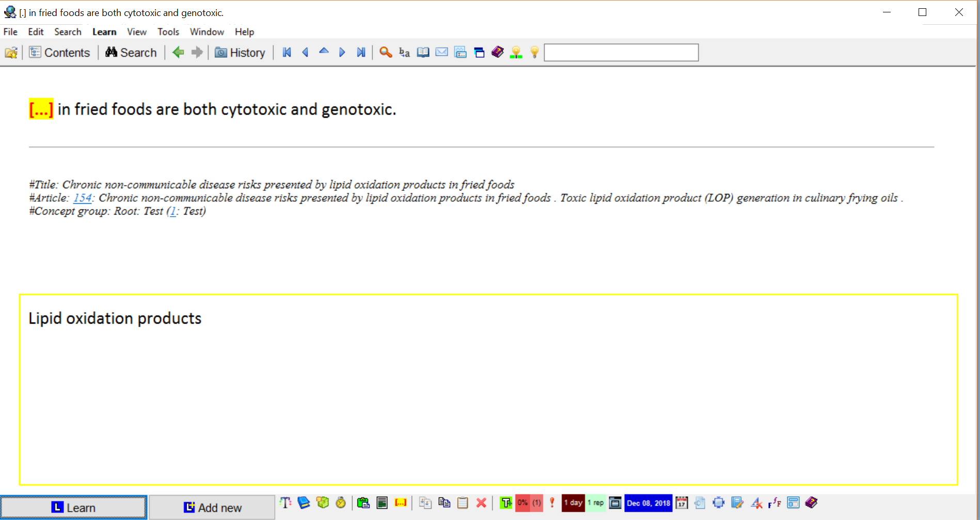Open the View menu
Image resolution: width=980 pixels, height=520 pixels.
click(137, 32)
